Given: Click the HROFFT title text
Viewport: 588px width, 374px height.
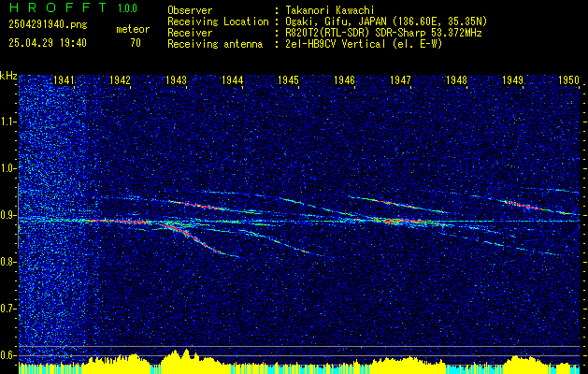Looking at the screenshot, I should tap(59, 7).
